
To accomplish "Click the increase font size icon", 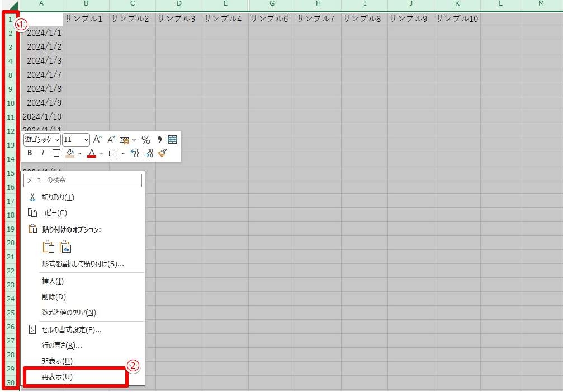I will (97, 140).
